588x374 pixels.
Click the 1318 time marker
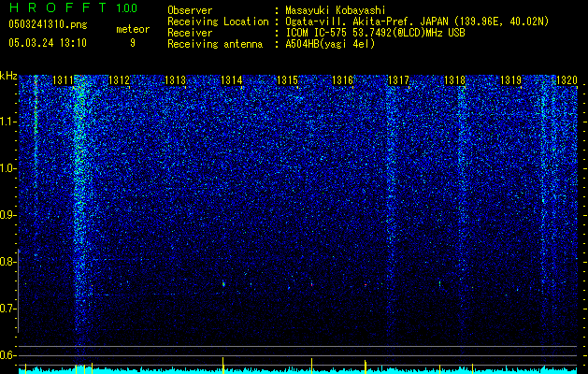coord(455,80)
